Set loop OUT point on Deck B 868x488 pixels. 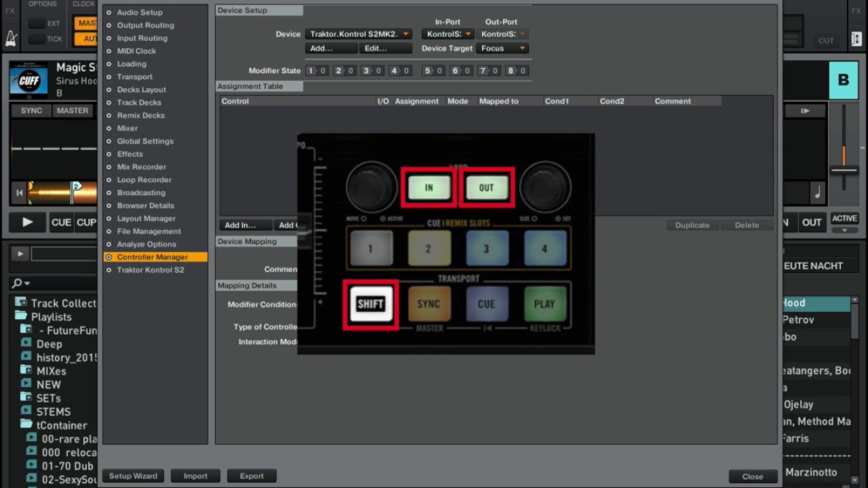point(812,222)
